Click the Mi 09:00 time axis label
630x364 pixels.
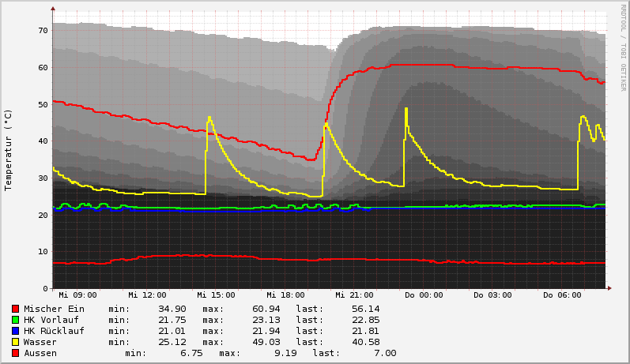pos(77,295)
